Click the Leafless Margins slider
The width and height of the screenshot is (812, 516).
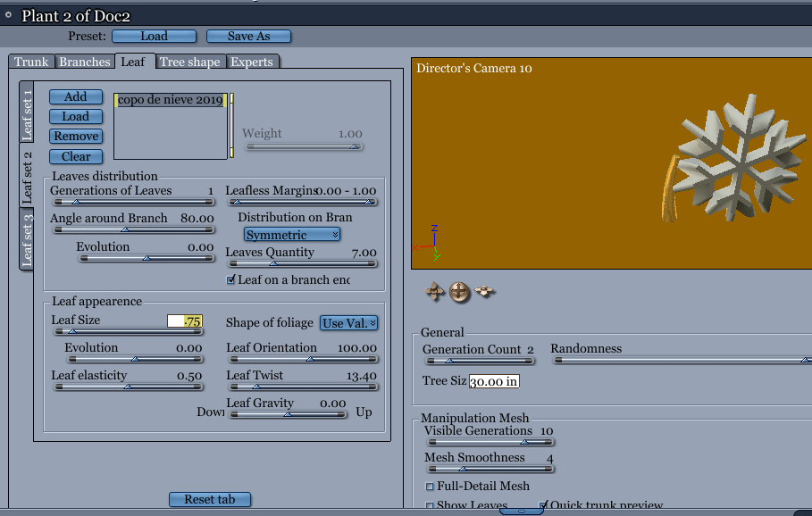[x=302, y=202]
